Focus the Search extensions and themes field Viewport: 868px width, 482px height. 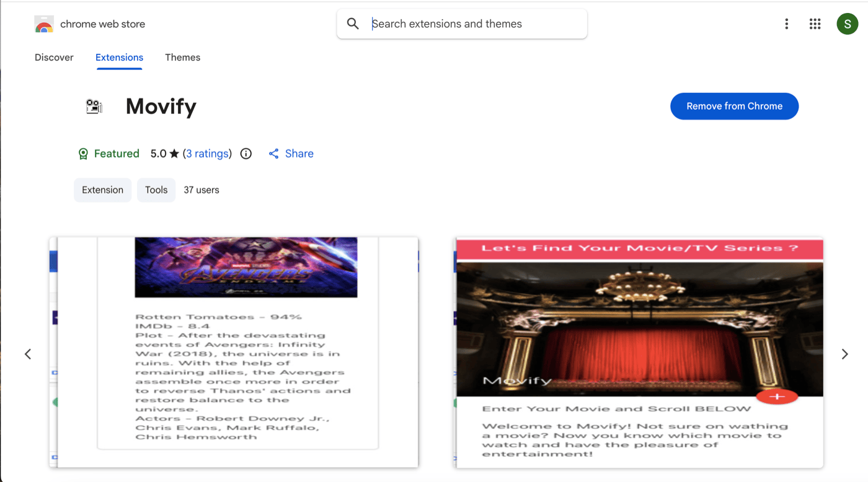click(x=462, y=24)
